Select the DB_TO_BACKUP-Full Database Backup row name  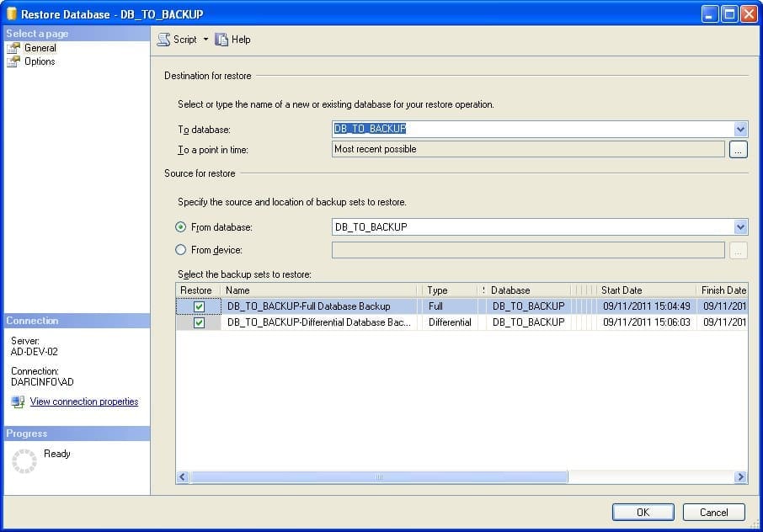tap(308, 306)
